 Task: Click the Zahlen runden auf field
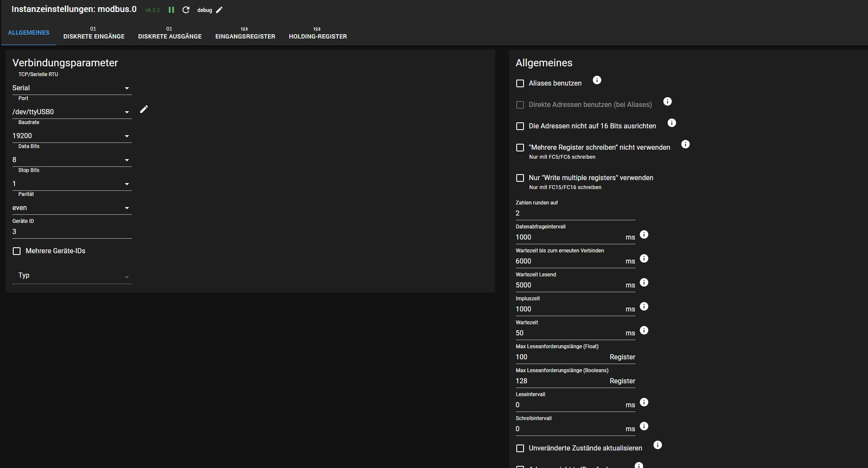click(575, 213)
